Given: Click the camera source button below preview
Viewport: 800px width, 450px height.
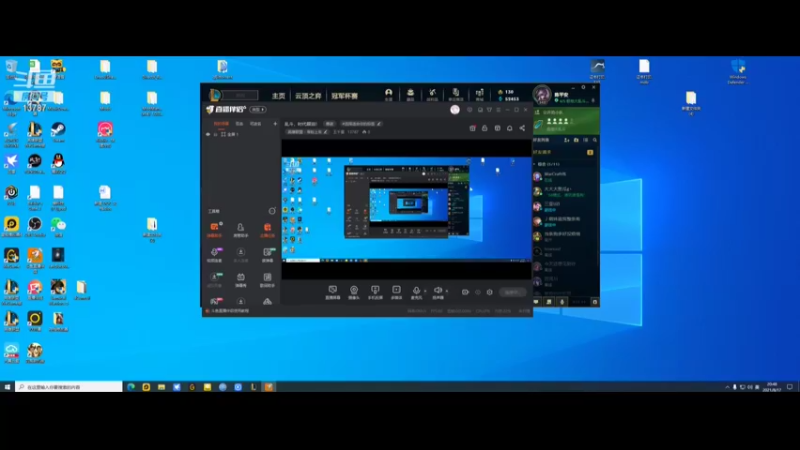Looking at the screenshot, I should (x=354, y=292).
